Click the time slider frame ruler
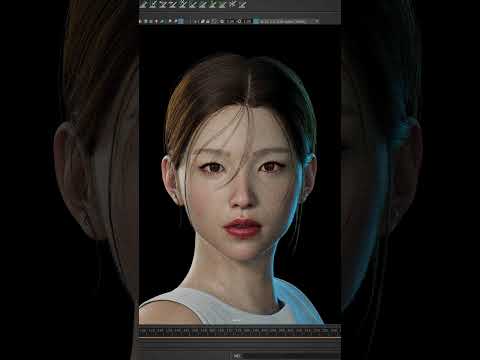Screen dimensions: 480x360 point(240,331)
